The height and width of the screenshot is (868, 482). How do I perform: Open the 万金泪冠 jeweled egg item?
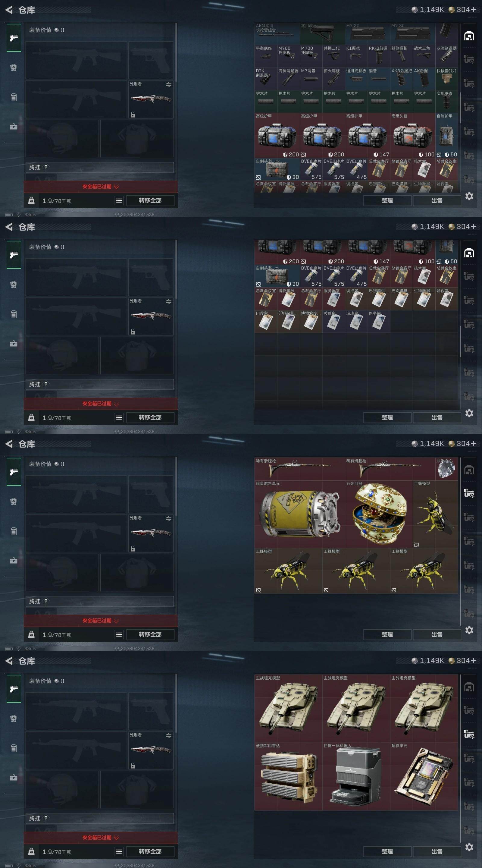click(379, 514)
